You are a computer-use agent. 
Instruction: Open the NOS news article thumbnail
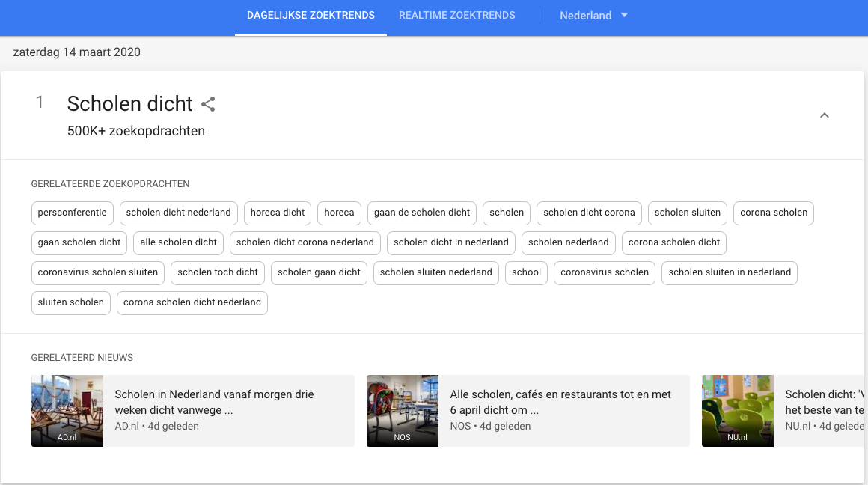403,411
